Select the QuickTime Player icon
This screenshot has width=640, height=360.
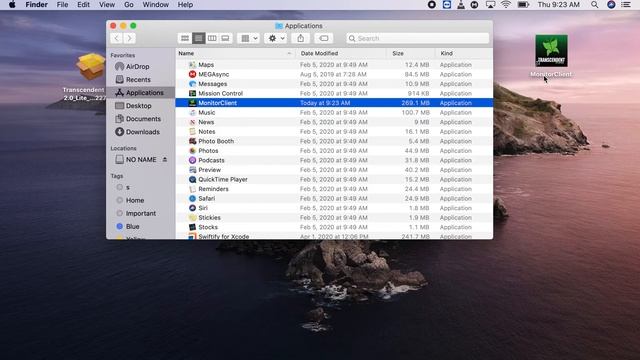click(x=192, y=179)
